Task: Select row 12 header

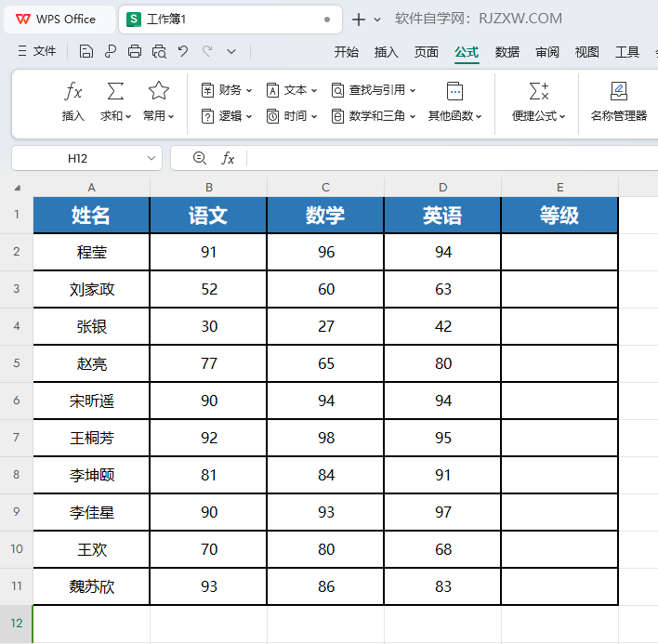Action: [17, 623]
